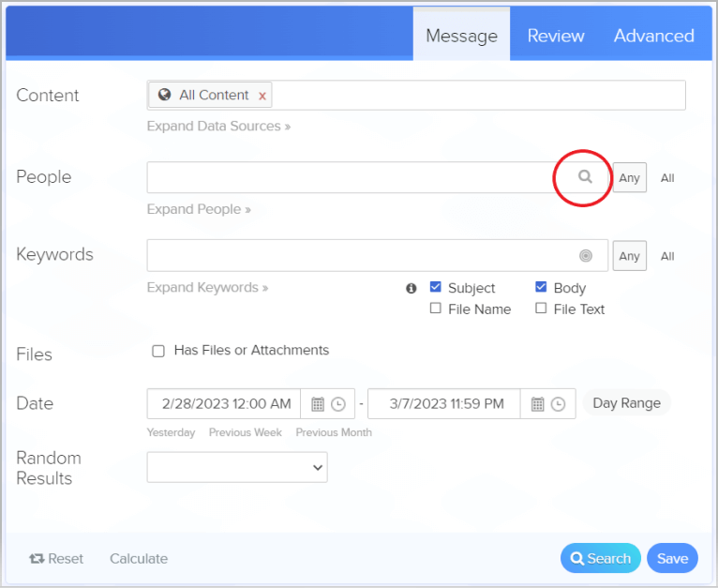Viewport: 718px width, 588px height.
Task: Select Any option for Keywords
Action: 630,256
